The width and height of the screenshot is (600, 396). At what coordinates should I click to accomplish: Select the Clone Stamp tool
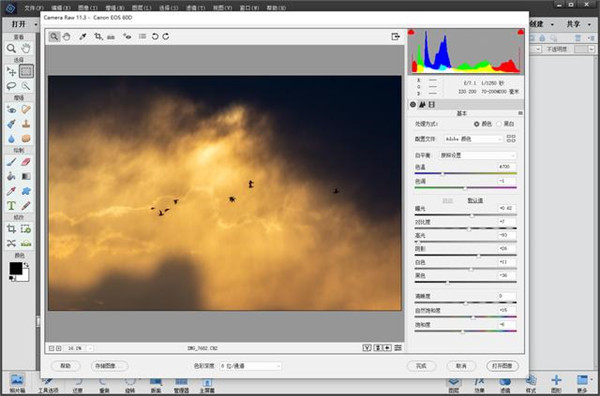(26, 124)
